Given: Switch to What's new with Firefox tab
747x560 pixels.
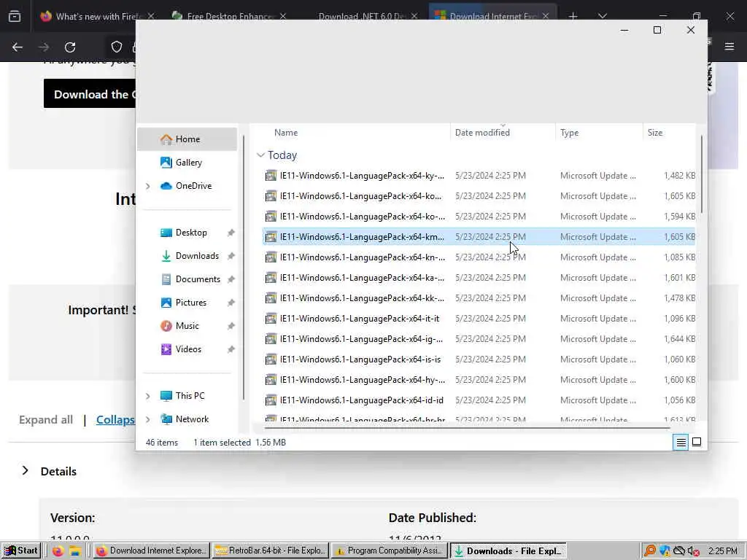Looking at the screenshot, I should 98,16.
